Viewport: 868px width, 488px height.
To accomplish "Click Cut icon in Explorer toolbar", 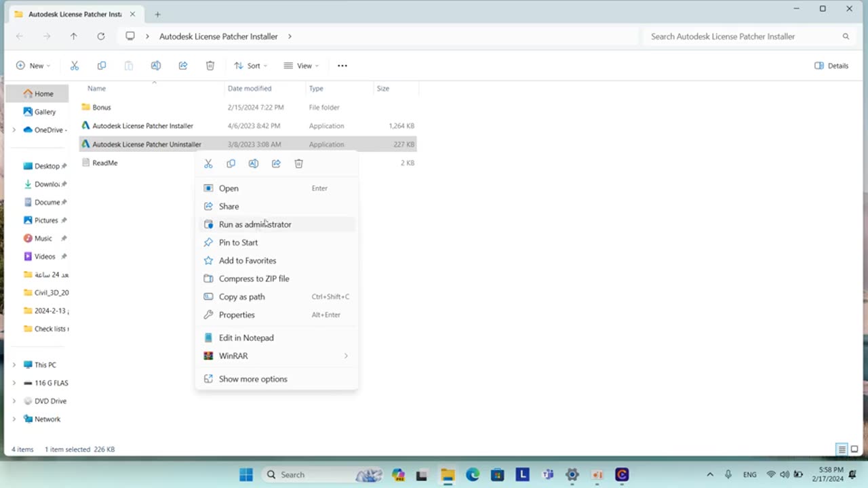I will pyautogui.click(x=75, y=66).
